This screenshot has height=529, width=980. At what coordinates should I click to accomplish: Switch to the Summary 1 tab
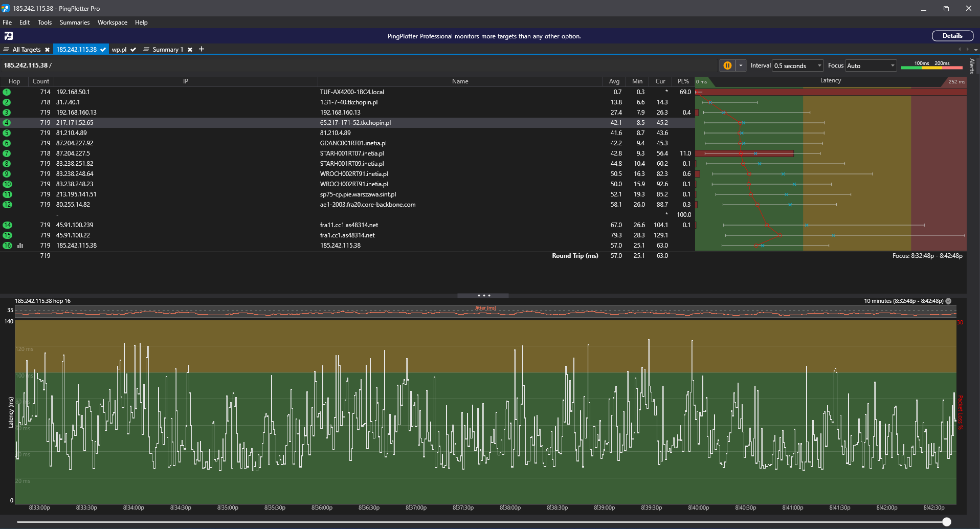[x=167, y=50]
